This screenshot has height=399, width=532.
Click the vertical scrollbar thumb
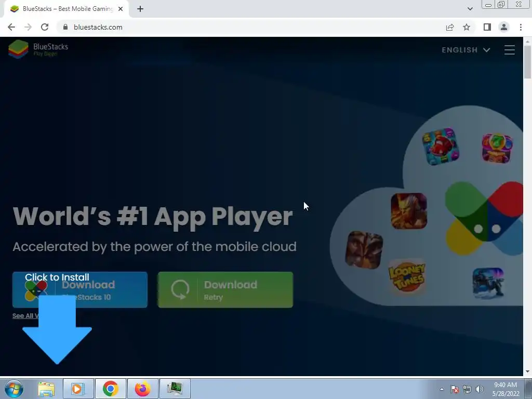click(x=528, y=62)
